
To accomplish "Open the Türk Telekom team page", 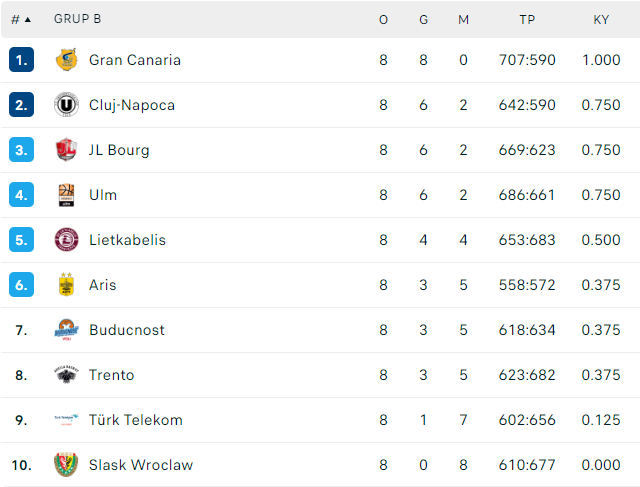I will tap(136, 420).
